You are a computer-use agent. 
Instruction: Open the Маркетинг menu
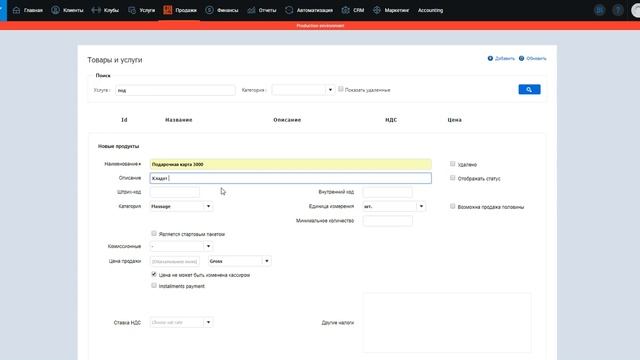pyautogui.click(x=396, y=10)
